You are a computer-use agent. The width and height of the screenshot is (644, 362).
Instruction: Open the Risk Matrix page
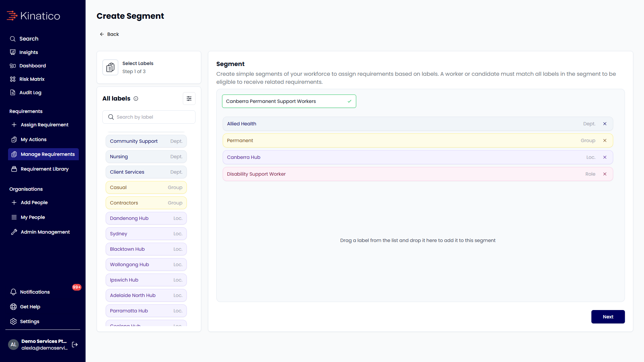pyautogui.click(x=27, y=79)
